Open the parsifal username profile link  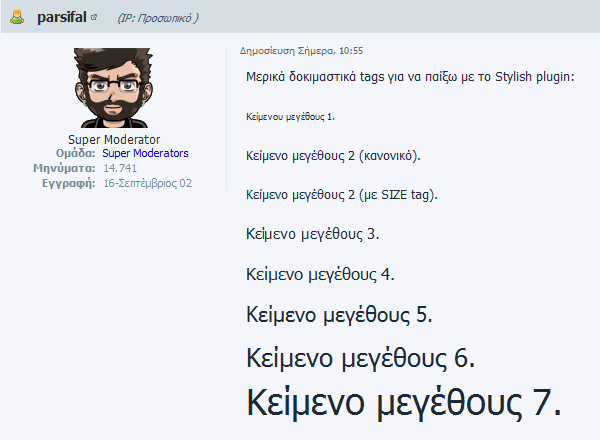(x=62, y=18)
